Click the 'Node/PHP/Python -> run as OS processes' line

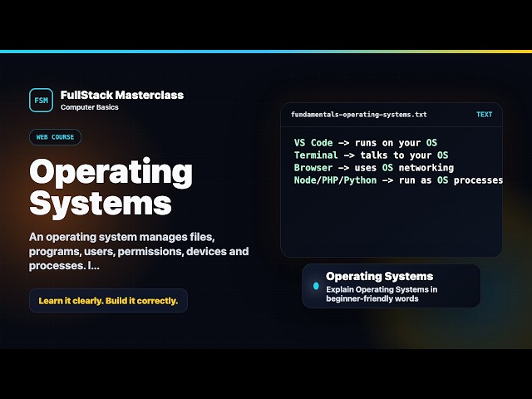(x=399, y=180)
